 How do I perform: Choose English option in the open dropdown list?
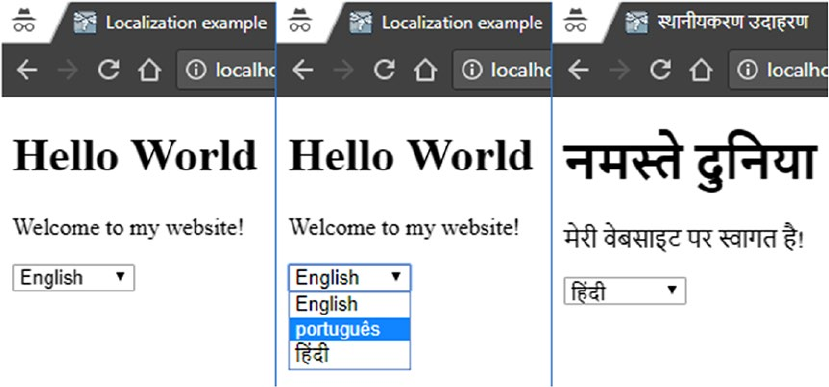click(349, 305)
